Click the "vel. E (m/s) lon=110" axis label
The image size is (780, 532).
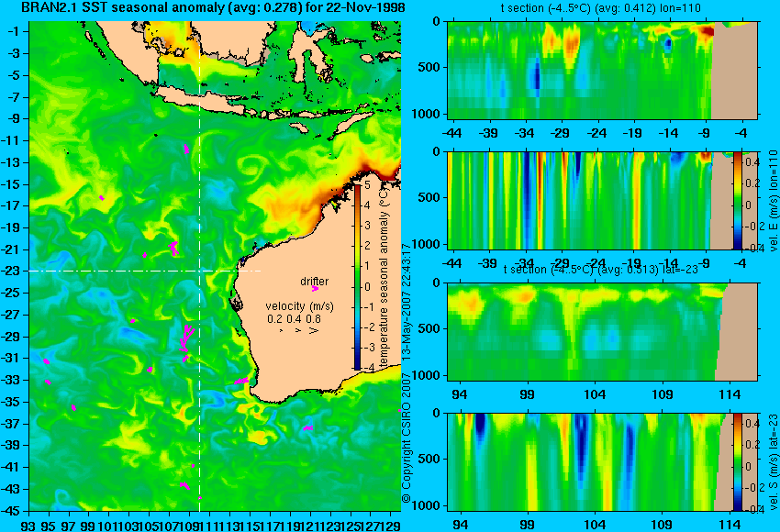(x=773, y=200)
